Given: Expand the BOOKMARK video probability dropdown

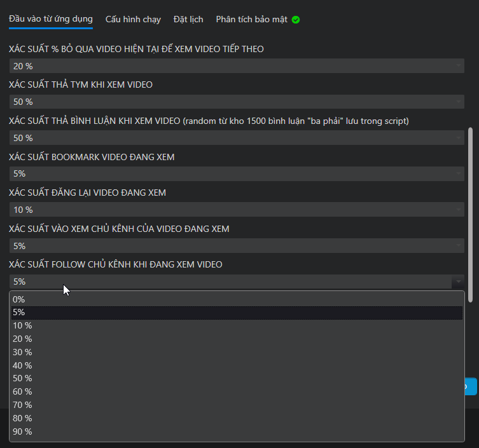Looking at the screenshot, I should [x=237, y=173].
